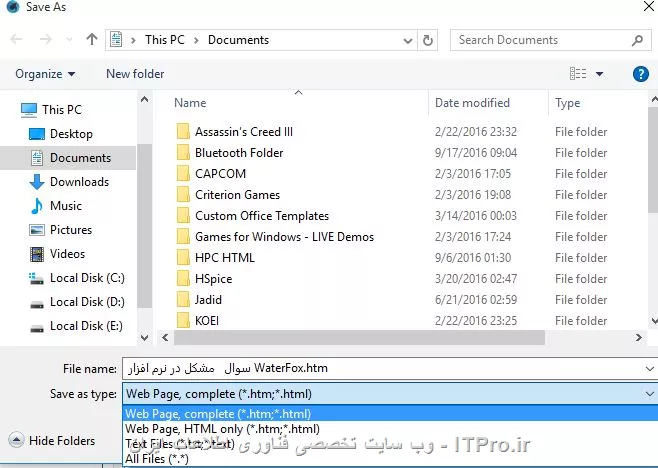The width and height of the screenshot is (658, 468).
Task: Open Music in the navigation pane
Action: [x=56, y=206]
